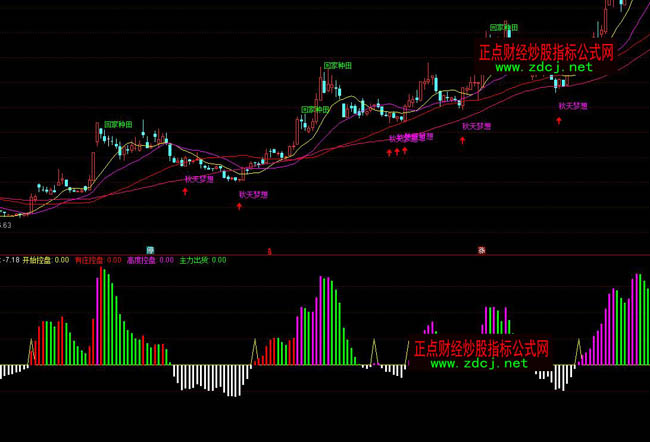
Task: Open the www.zdcj.net link in the price chart
Action: click(543, 68)
